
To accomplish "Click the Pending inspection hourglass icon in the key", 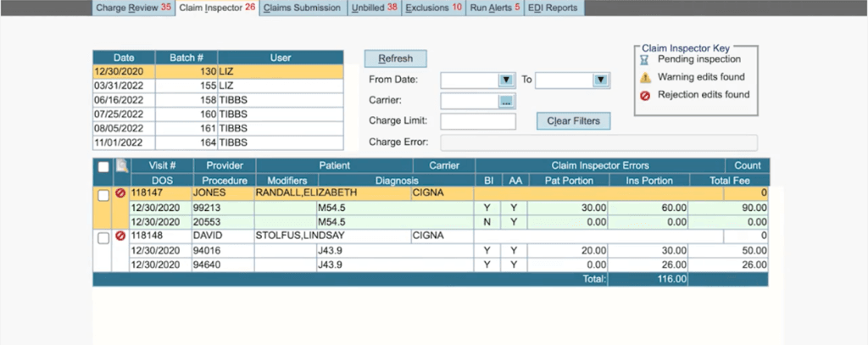I will [644, 60].
